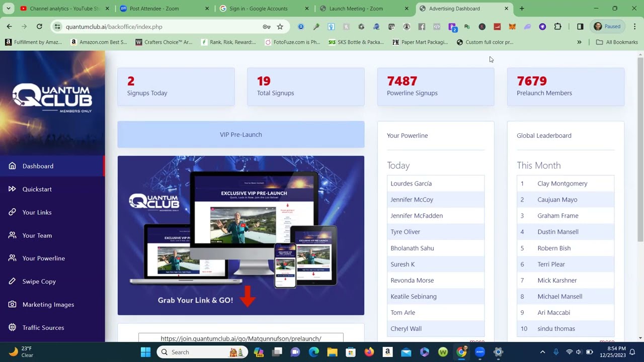Open the Paper Mart Packaging bookmark

420,42
